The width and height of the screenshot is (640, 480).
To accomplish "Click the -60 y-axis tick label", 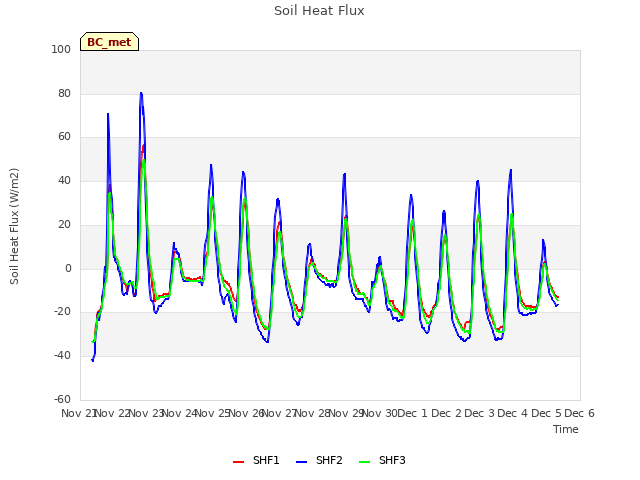I will [62, 399].
